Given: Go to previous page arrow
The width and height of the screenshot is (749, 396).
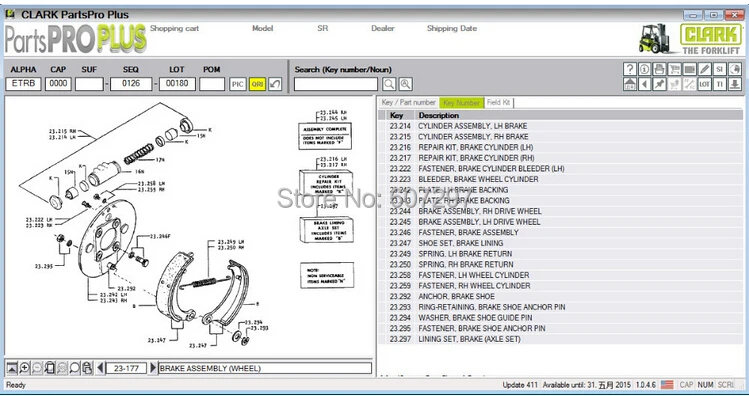Looking at the screenshot, I should [100, 368].
